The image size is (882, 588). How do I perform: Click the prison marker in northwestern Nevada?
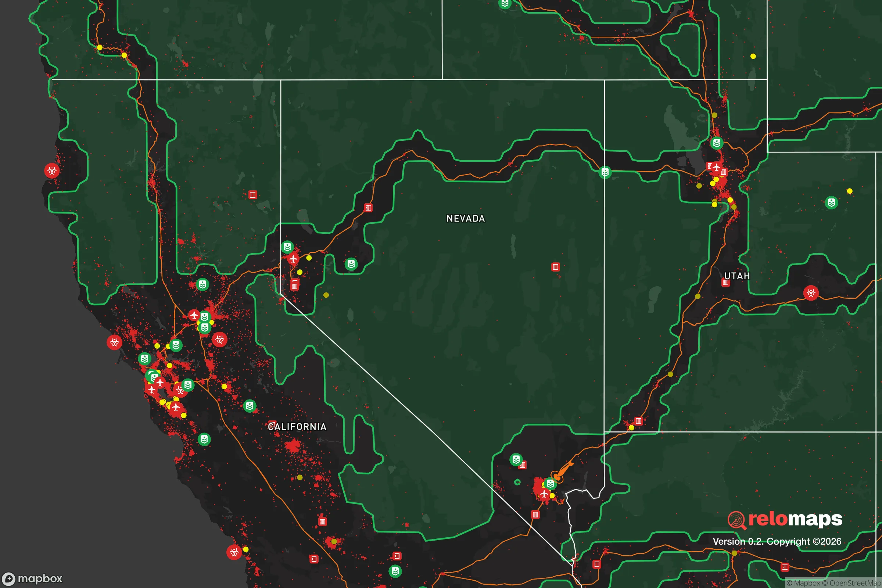pyautogui.click(x=368, y=208)
